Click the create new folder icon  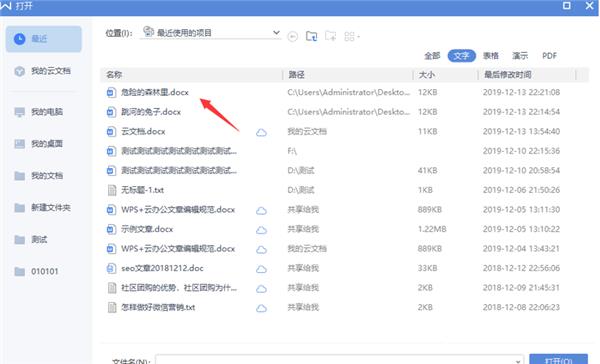click(330, 36)
